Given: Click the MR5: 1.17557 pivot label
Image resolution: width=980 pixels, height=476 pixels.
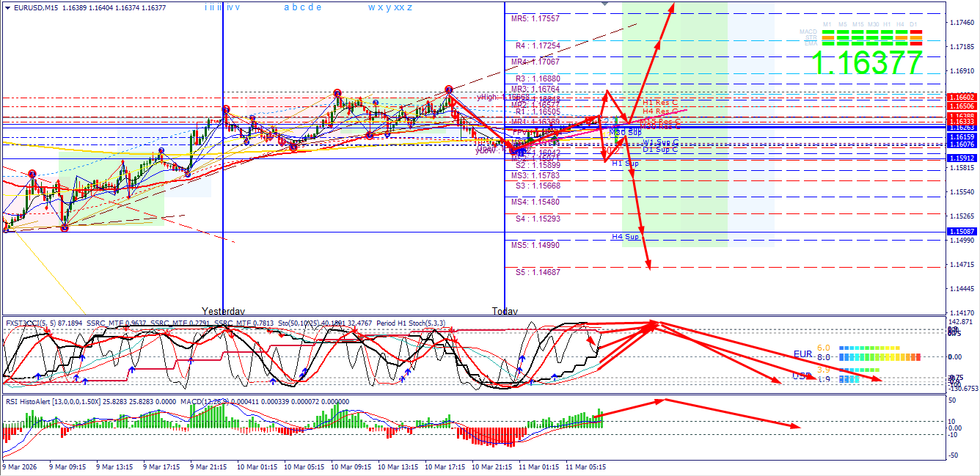Looking at the screenshot, I should pyautogui.click(x=535, y=18).
